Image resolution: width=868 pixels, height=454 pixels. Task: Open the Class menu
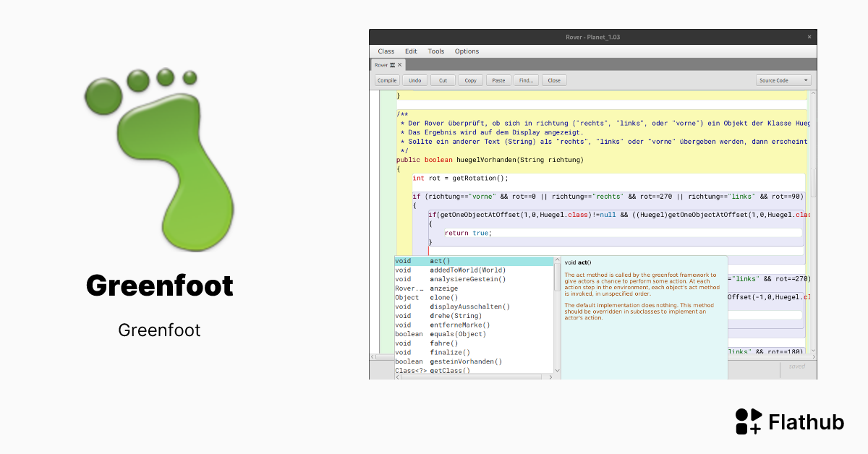point(386,51)
